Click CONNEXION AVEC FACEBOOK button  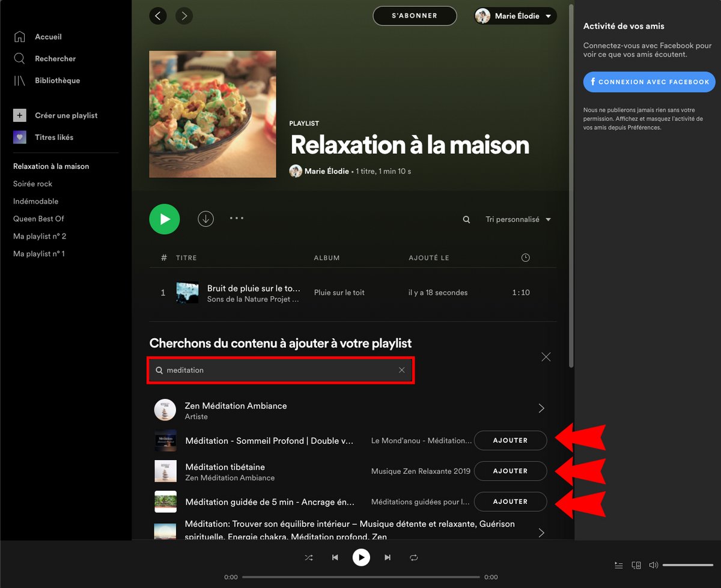pyautogui.click(x=649, y=82)
